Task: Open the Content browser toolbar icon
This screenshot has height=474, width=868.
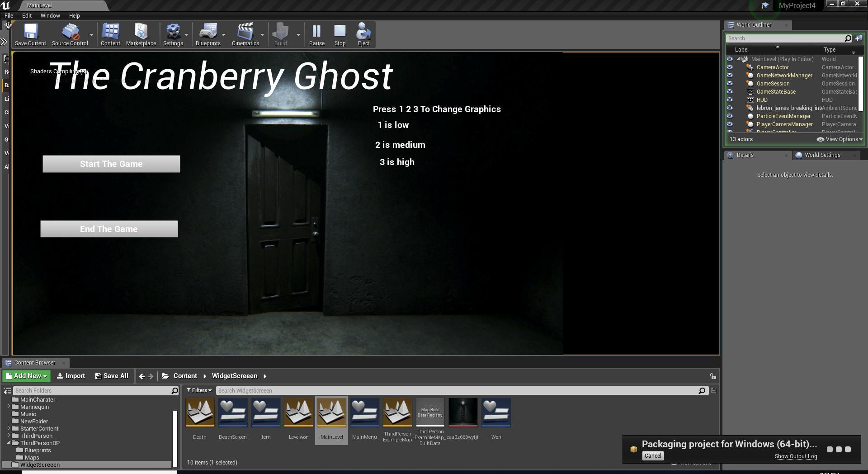Action: [110, 34]
